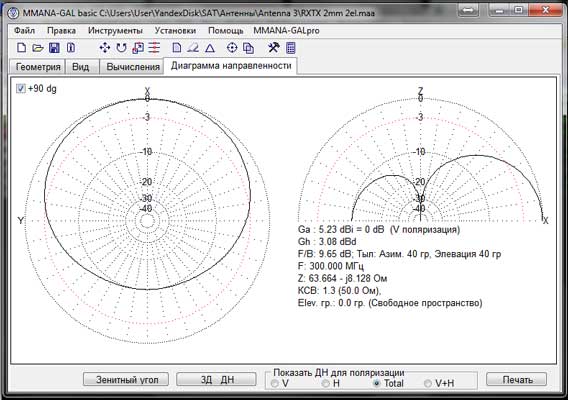Click the four-arrow move tool icon
568x400 pixels.
pos(105,48)
